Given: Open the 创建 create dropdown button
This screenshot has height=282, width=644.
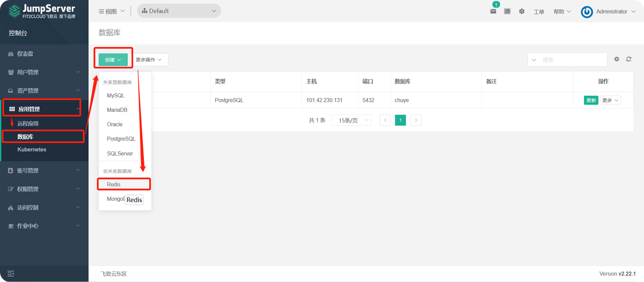Looking at the screenshot, I should tap(113, 60).
